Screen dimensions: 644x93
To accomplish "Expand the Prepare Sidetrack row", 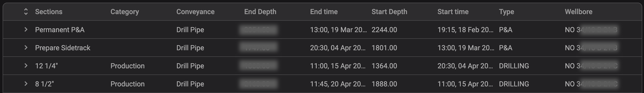I will [26, 48].
